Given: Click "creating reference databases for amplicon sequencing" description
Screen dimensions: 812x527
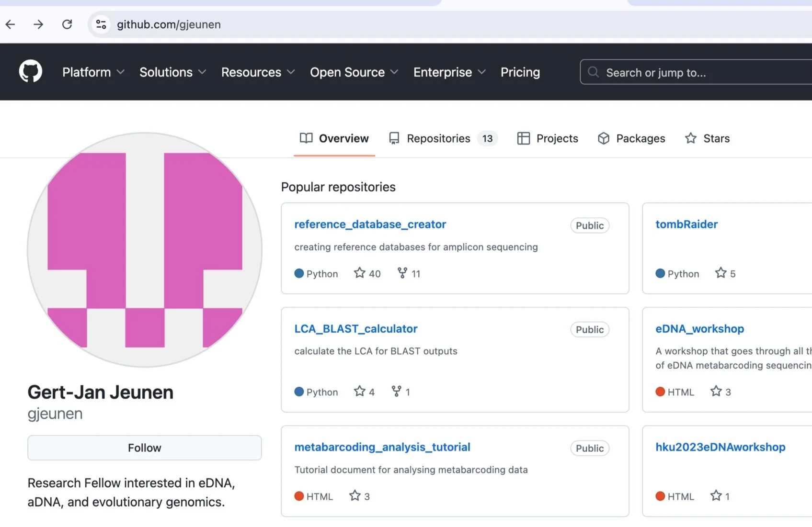Looking at the screenshot, I should click(x=416, y=247).
